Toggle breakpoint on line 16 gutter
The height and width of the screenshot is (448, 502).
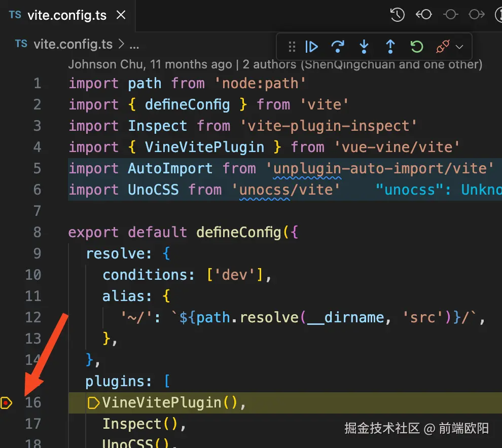[x=7, y=402]
